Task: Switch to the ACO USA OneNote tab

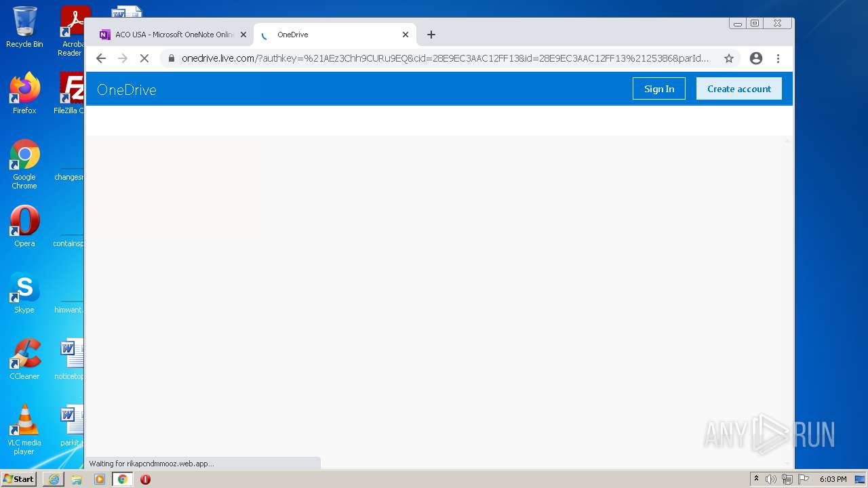Action: tap(173, 35)
